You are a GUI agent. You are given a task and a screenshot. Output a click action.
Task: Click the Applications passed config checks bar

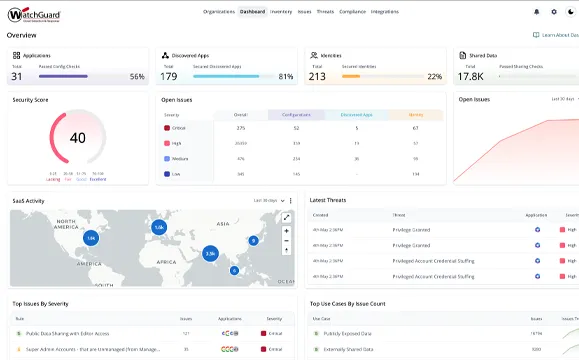coord(64,76)
